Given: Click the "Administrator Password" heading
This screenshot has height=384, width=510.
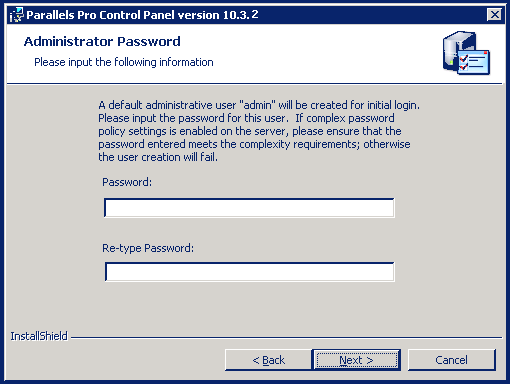Looking at the screenshot, I should coord(102,42).
